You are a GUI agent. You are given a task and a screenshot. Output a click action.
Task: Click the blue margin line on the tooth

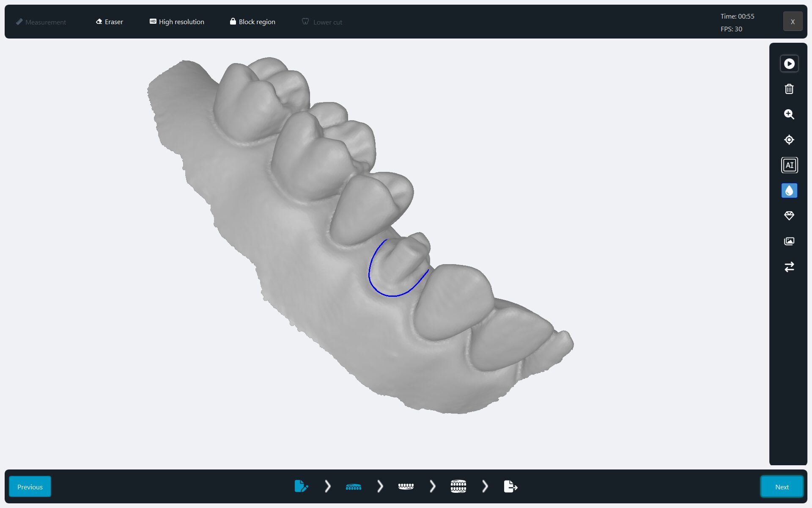tap(391, 295)
